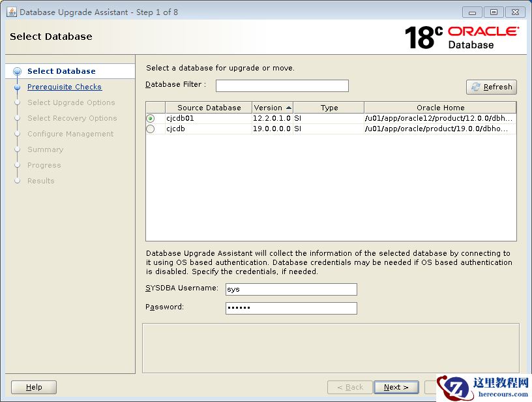Click the Select Database step bullet icon

pos(17,71)
